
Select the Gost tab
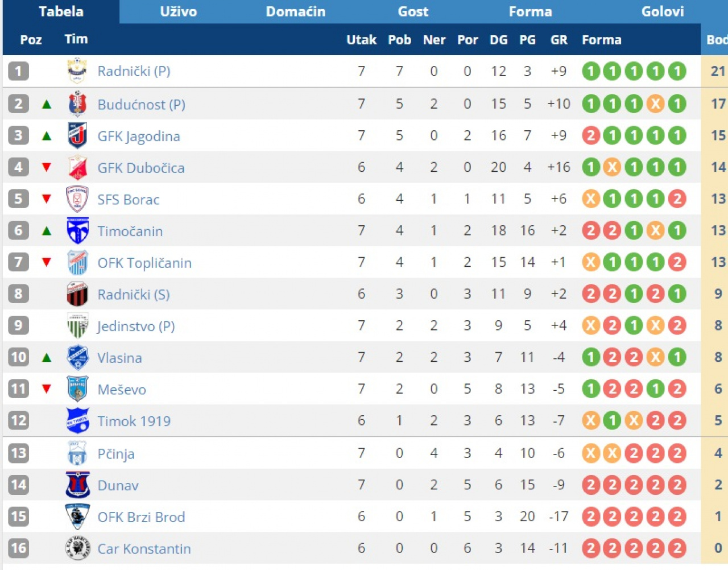(413, 11)
